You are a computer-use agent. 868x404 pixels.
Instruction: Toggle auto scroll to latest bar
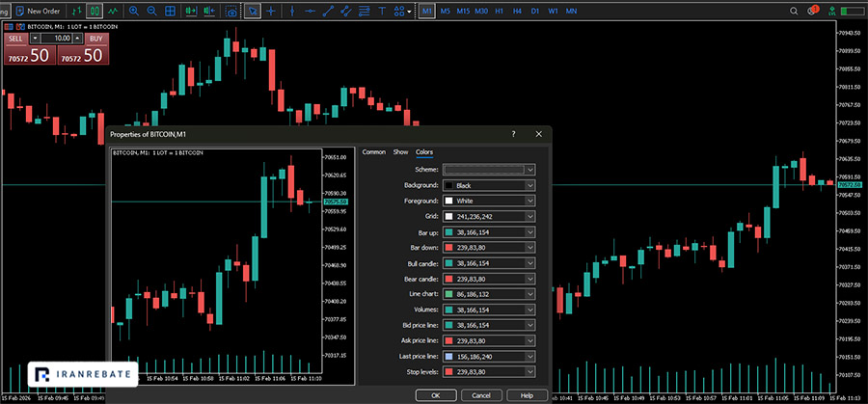[192, 11]
